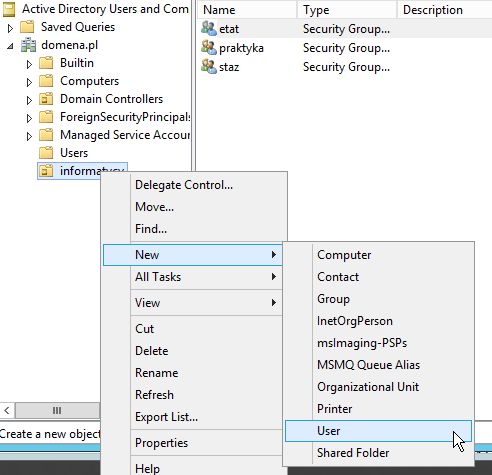
Task: Sort list by Type column header
Action: click(347, 10)
